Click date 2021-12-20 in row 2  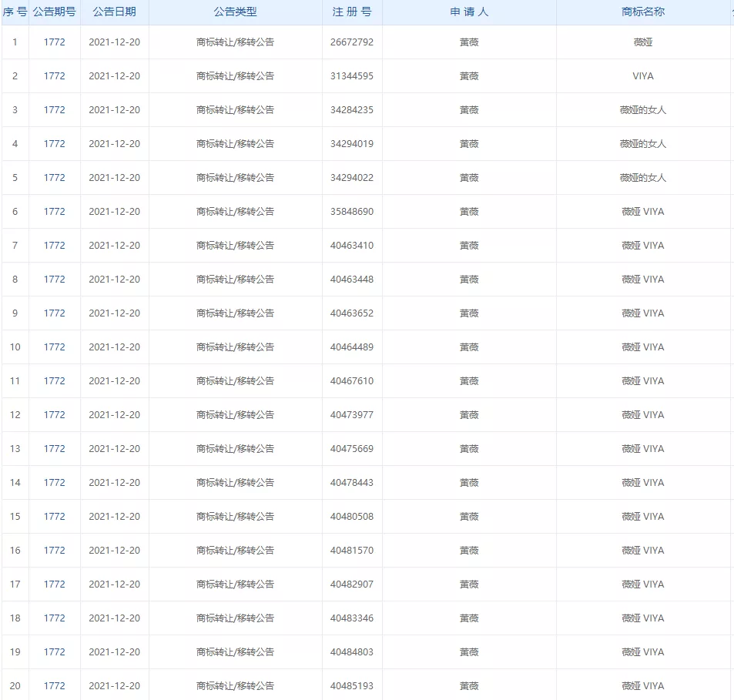point(114,76)
